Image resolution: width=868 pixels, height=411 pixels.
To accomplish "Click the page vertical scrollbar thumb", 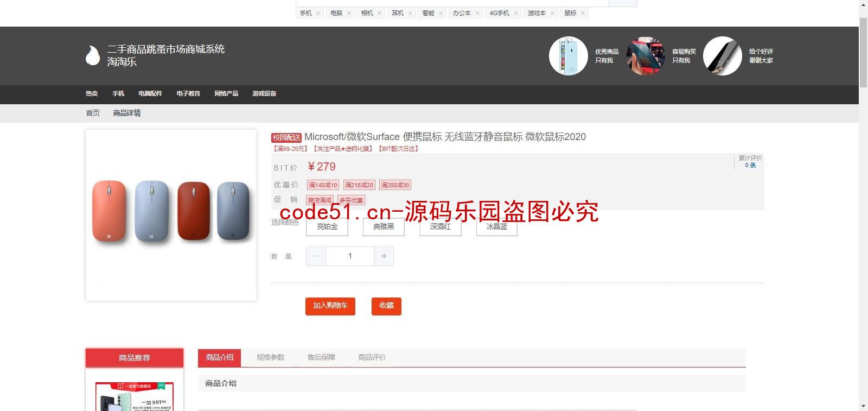I will pyautogui.click(x=863, y=52).
